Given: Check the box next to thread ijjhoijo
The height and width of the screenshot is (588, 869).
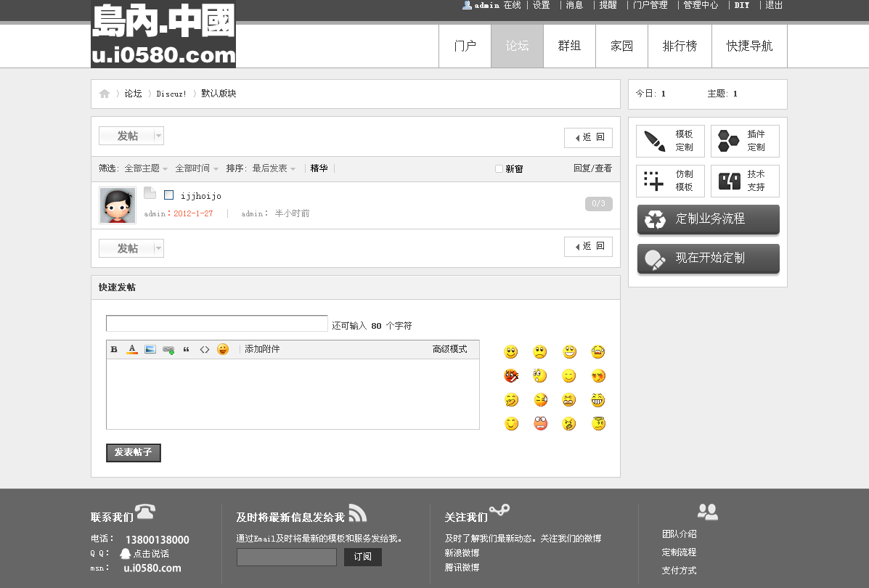Looking at the screenshot, I should coord(168,193).
